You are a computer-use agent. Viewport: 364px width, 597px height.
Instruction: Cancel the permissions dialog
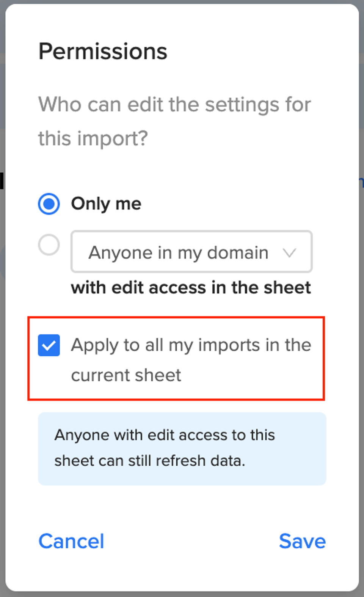point(71,541)
